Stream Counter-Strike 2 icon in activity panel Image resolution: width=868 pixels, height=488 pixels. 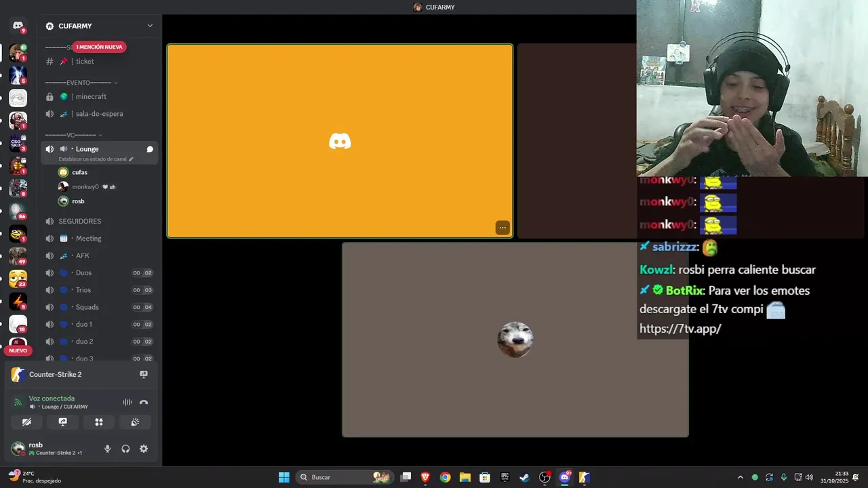144,374
